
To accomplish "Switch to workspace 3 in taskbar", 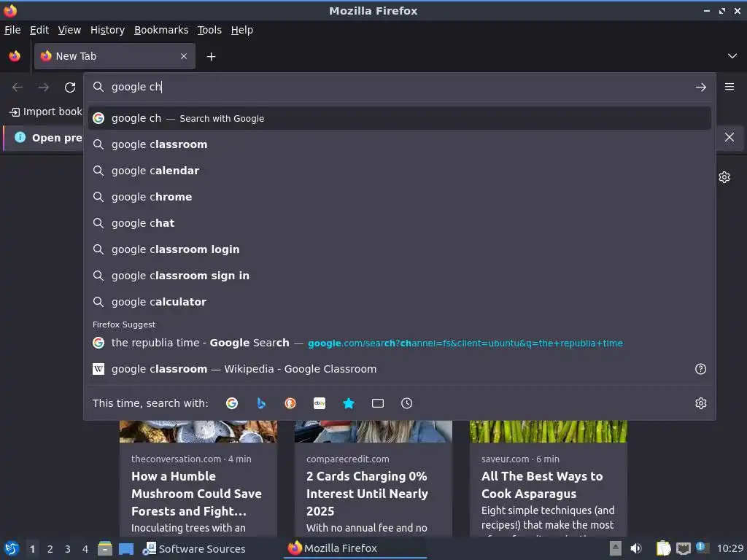I will (x=68, y=549).
